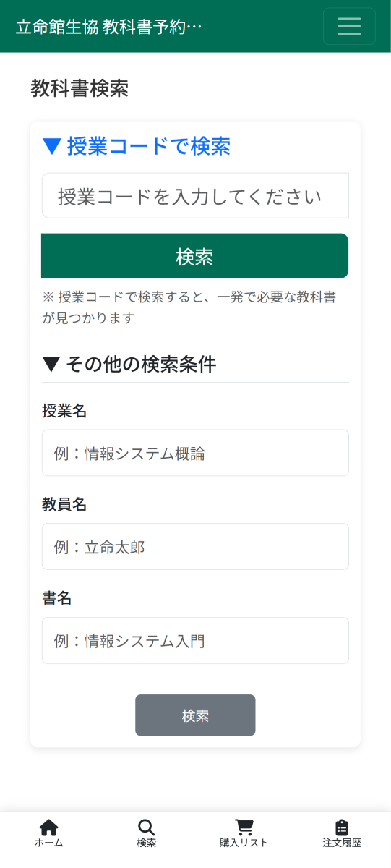
Task: Open the hamburger navigation menu
Action: point(349,26)
